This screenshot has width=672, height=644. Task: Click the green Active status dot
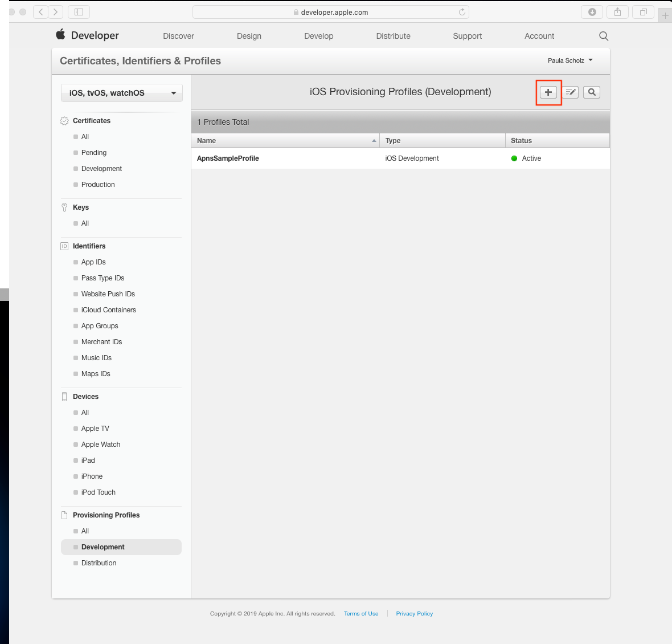coord(514,158)
